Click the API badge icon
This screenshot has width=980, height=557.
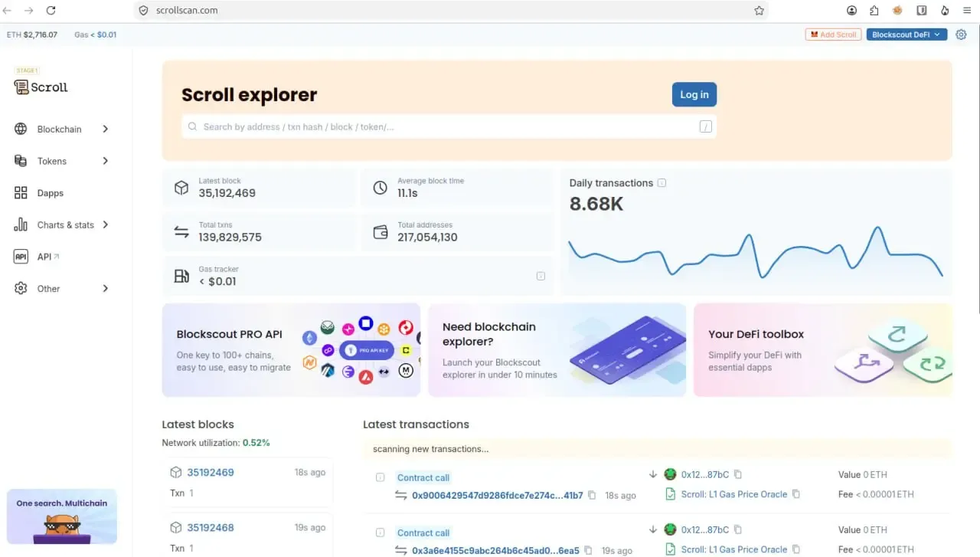pos(21,257)
